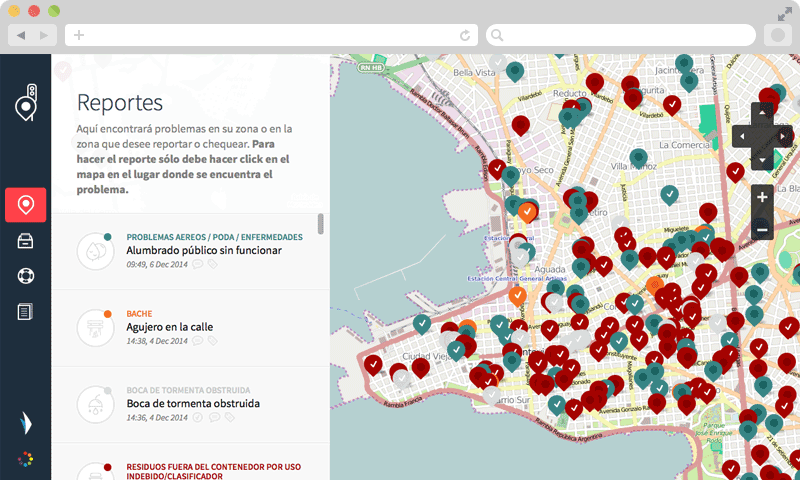800x480 pixels.
Task: Pan the map down with arrow control
Action: (762, 160)
